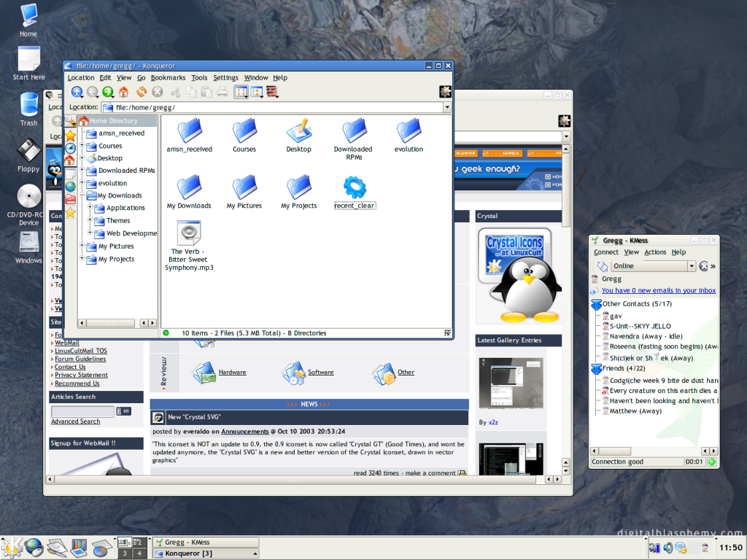Click the scissors Cut icon
This screenshot has height=560, width=747.
176,92
